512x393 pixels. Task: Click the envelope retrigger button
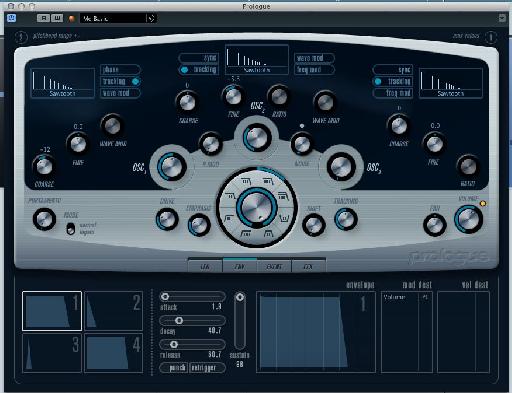(207, 368)
